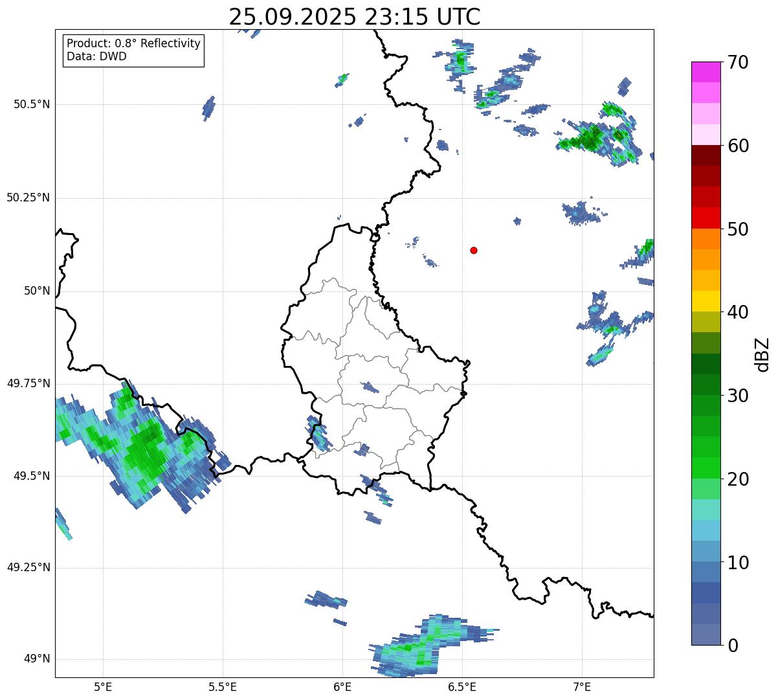Click the dBZ colorbar axis label
Viewport: 778px width, 700px height.
[762, 354]
